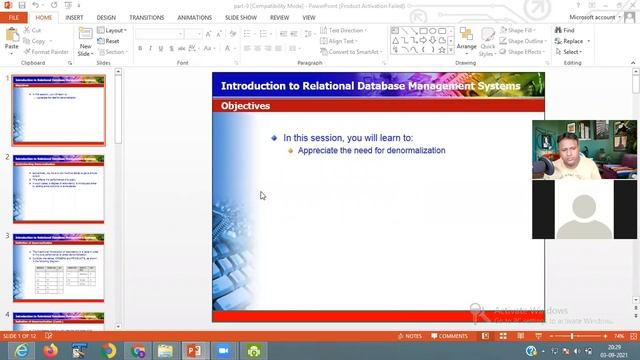Screen dimensions: 640x360
Task: Adjust the zoom slider handle
Action: pos(572,336)
